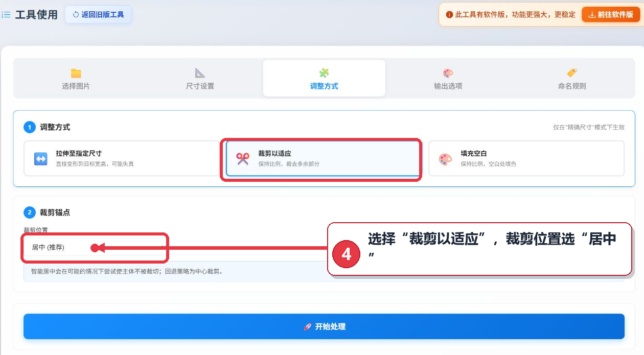The image size is (644, 355).
Task: Click the tag icon of 命名规则
Action: [572, 73]
